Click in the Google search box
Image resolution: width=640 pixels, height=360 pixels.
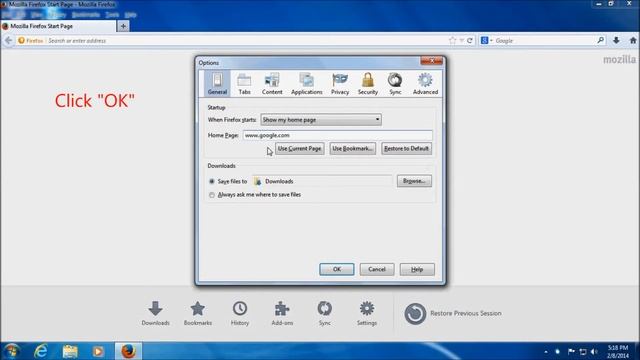(545, 40)
